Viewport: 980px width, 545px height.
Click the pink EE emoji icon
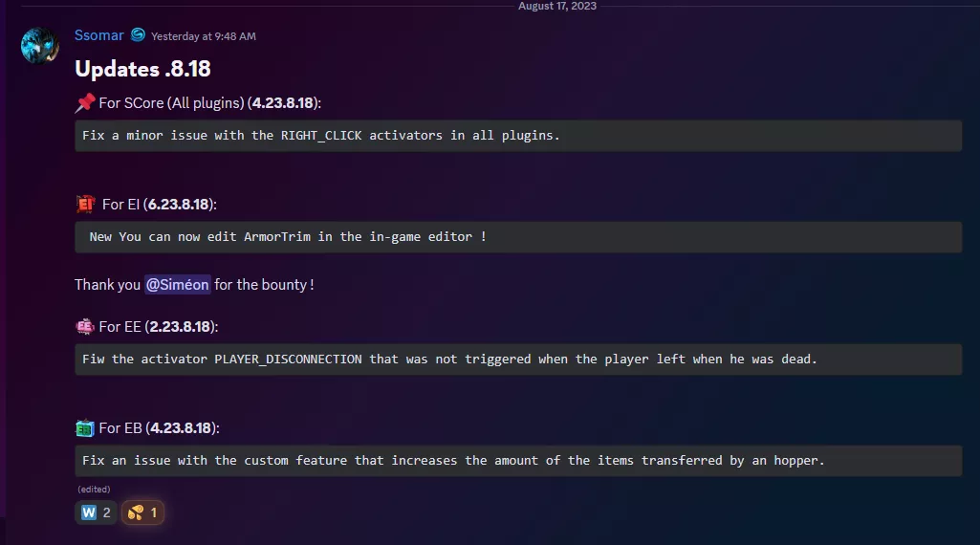coord(84,326)
